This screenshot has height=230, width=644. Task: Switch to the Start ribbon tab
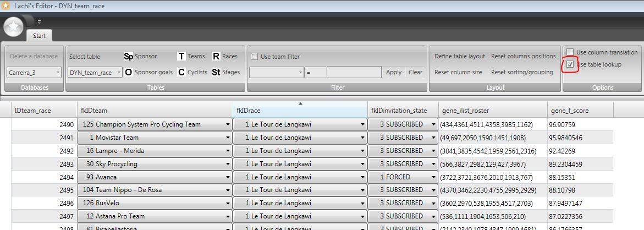(39, 36)
